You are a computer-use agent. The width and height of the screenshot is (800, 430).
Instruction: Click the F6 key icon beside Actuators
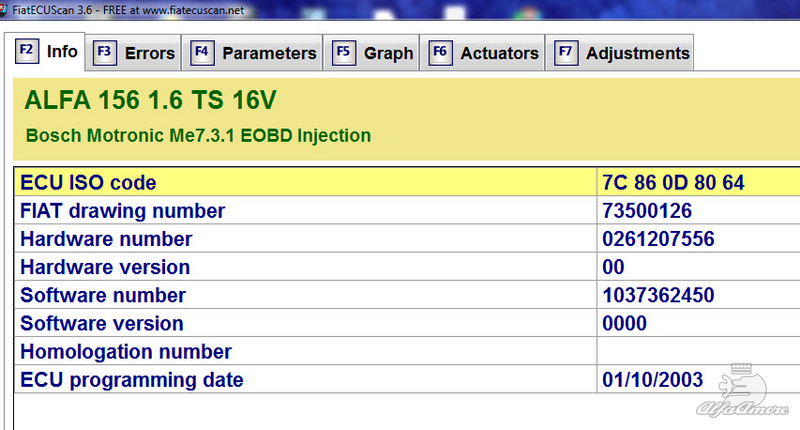[x=440, y=53]
